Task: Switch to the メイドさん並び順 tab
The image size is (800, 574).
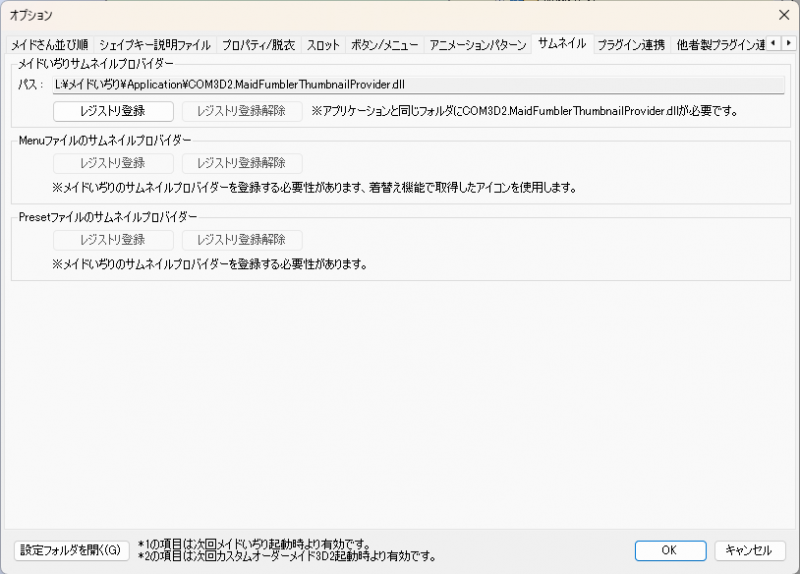Action: point(49,45)
